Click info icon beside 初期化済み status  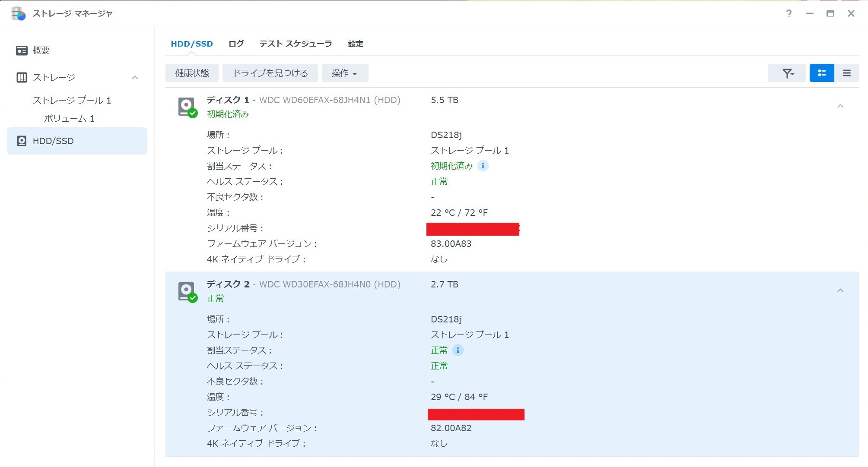pos(483,166)
